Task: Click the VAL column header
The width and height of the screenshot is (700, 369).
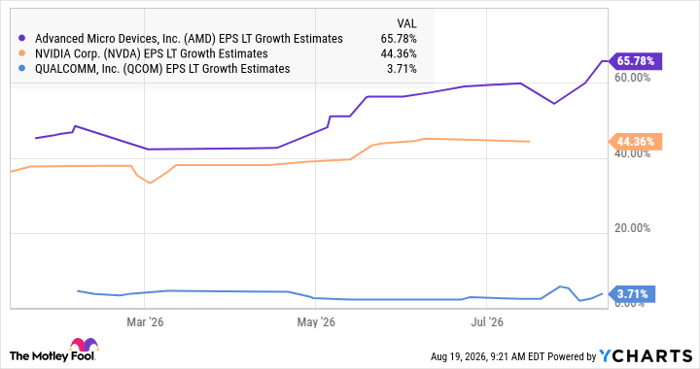Action: pyautogui.click(x=406, y=24)
